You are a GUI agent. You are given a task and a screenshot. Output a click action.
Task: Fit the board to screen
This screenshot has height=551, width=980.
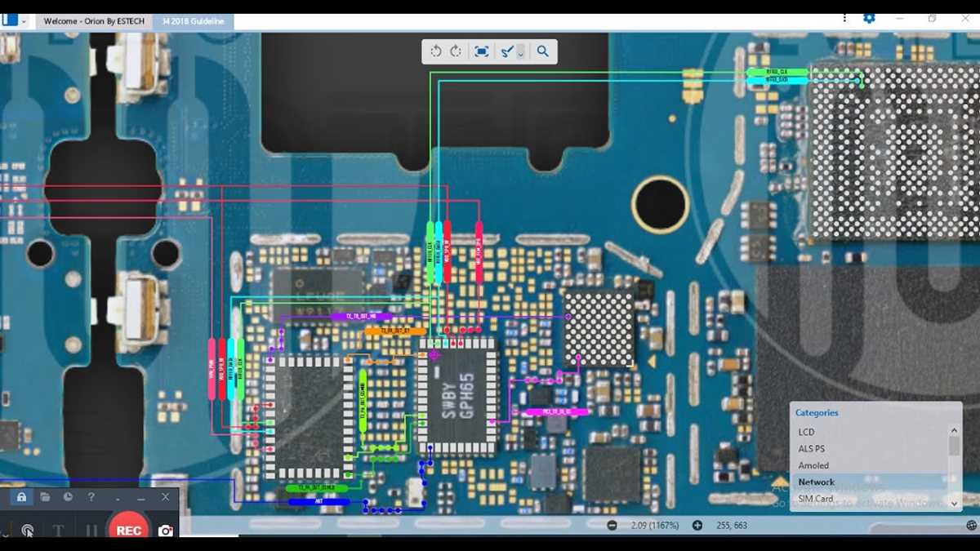pyautogui.click(x=482, y=51)
